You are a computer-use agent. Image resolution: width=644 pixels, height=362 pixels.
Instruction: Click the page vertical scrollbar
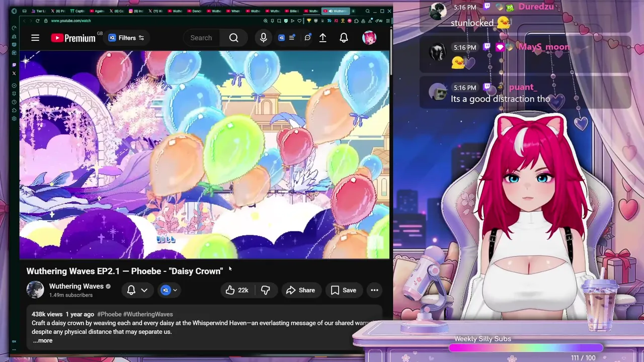391,50
